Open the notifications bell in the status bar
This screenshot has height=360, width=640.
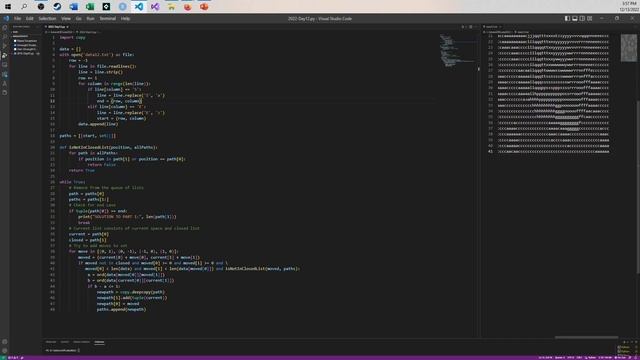(636, 358)
